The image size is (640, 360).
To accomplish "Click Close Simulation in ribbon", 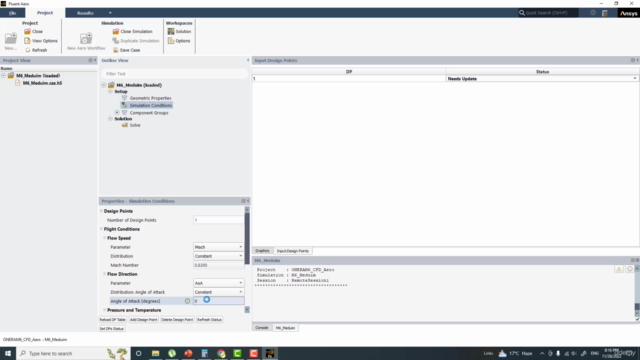I will coord(132,31).
